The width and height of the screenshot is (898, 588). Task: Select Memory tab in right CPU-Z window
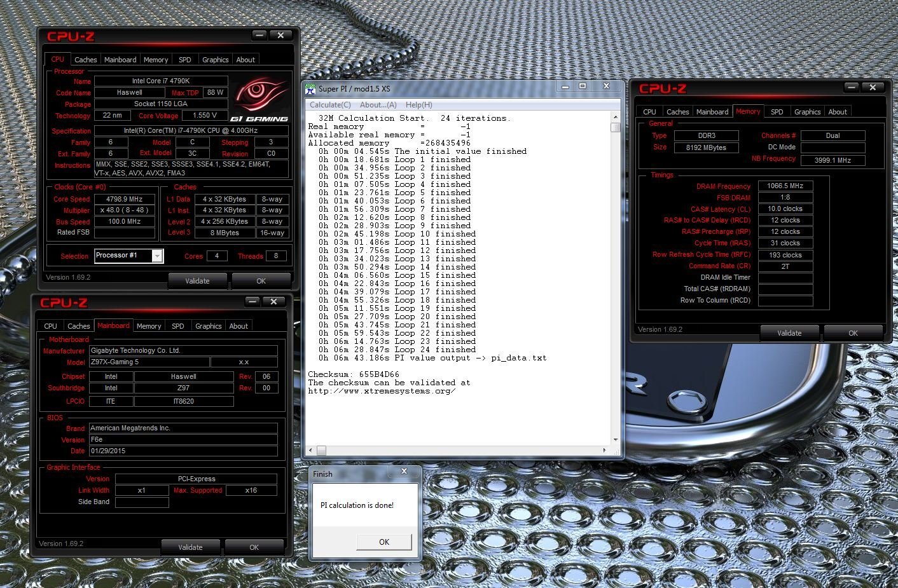point(748,111)
